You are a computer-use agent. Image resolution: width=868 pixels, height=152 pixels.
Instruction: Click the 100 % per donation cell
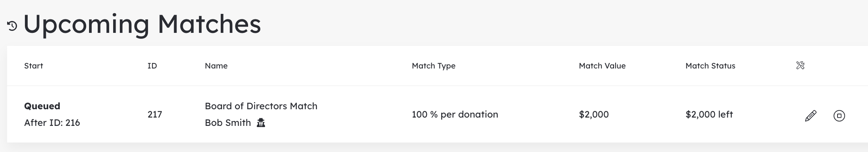tap(455, 114)
